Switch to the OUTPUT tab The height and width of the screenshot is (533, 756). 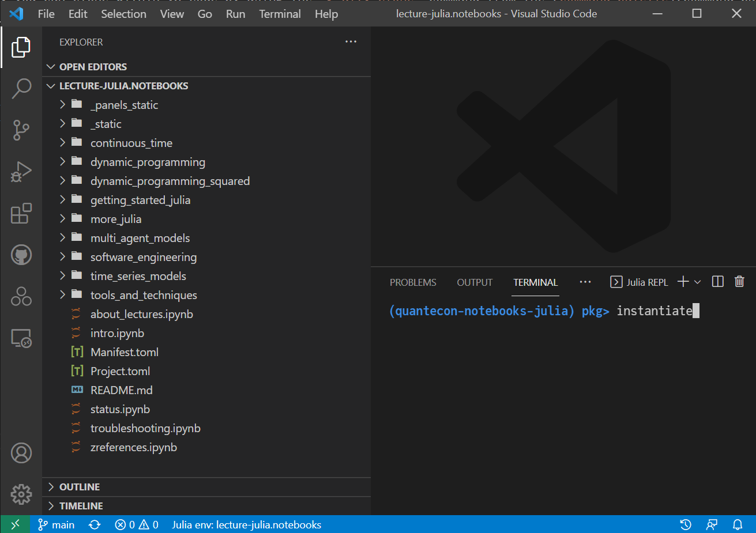coord(475,282)
